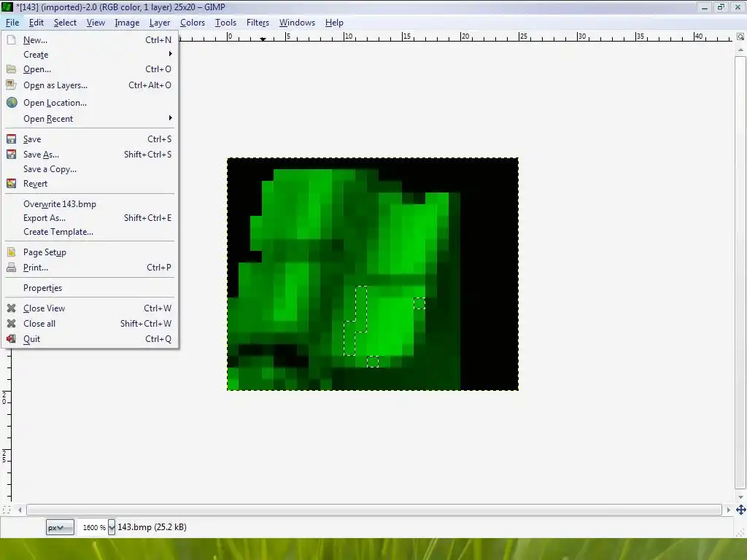This screenshot has height=560, width=747.
Task: Open the Filters menu
Action: click(258, 23)
